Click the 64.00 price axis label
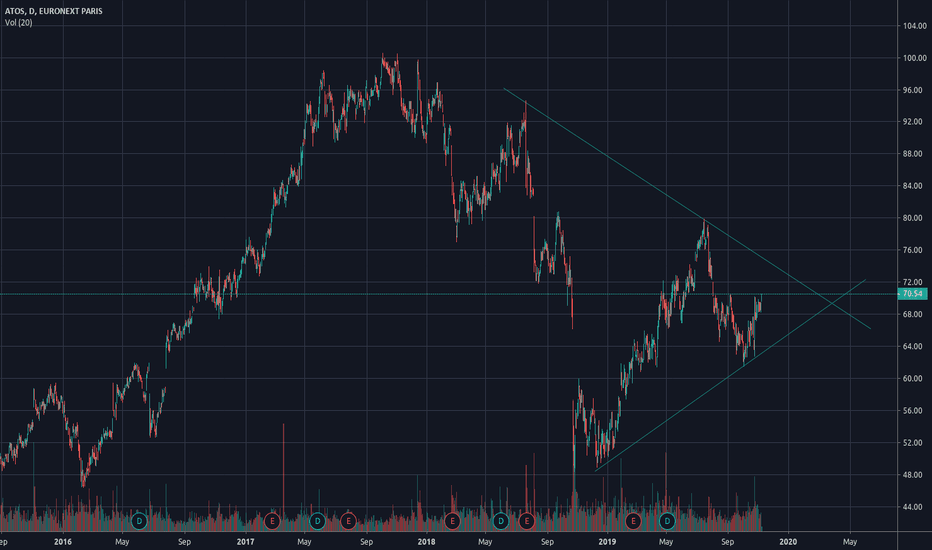 [914, 347]
